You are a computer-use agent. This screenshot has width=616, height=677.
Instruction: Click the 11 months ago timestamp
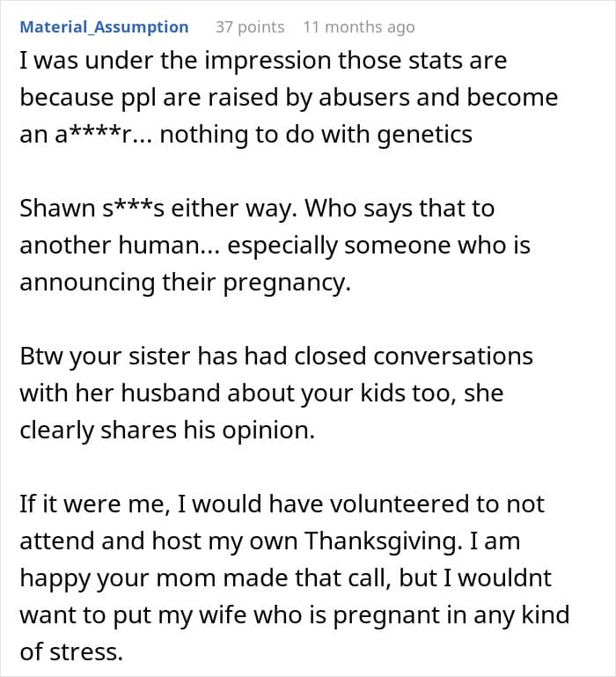tap(358, 27)
